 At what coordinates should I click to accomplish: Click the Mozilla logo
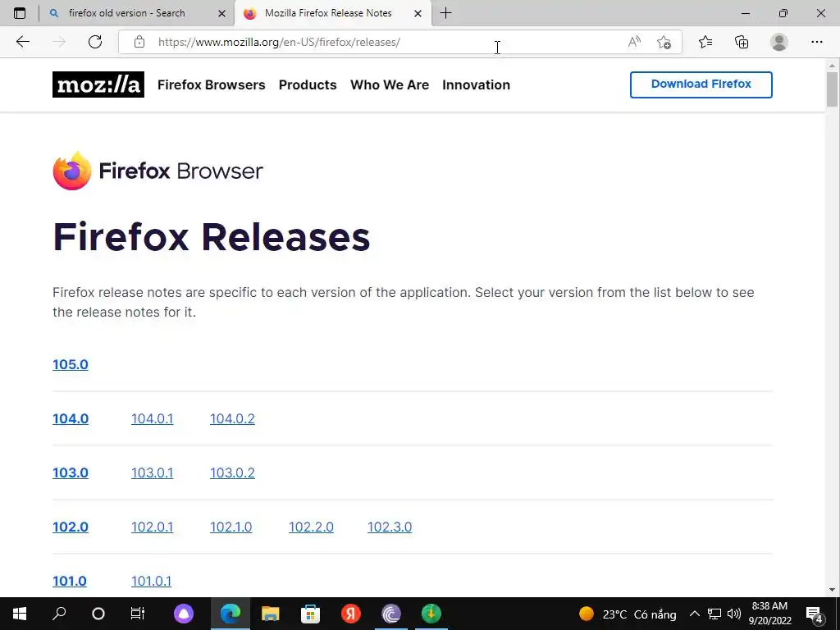coord(98,84)
